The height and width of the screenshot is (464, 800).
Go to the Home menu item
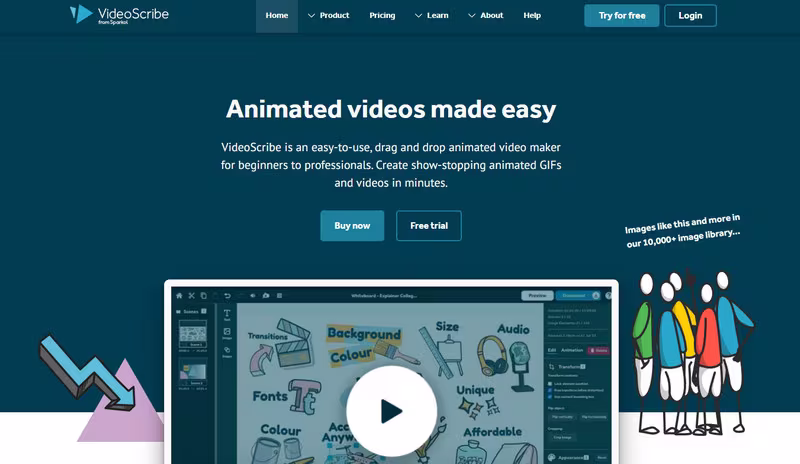pyautogui.click(x=277, y=15)
